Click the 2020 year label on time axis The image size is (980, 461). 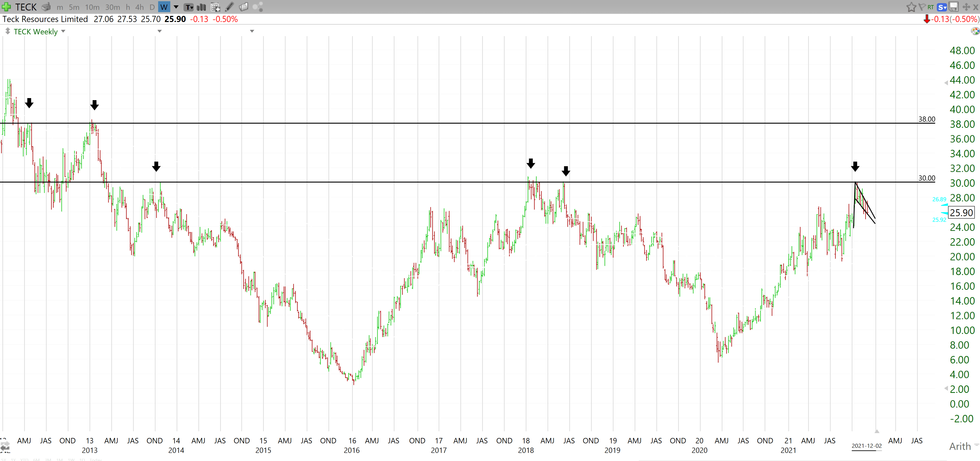coord(699,450)
